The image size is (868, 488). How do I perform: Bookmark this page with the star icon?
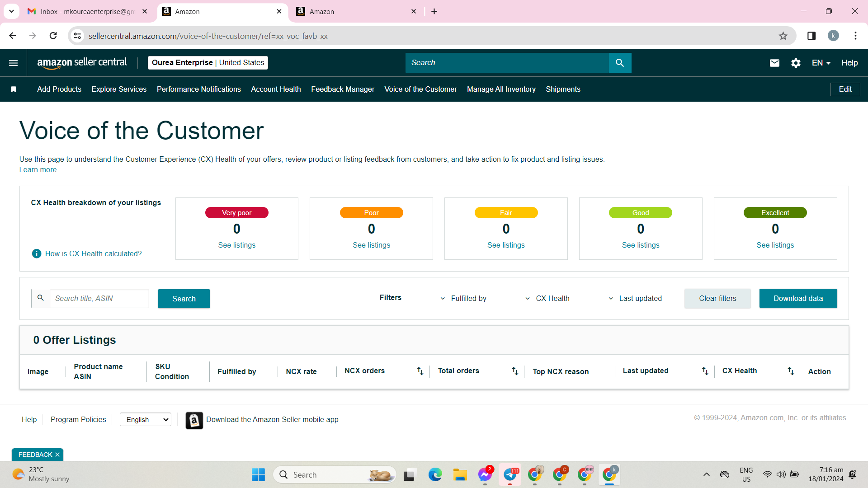(x=783, y=36)
